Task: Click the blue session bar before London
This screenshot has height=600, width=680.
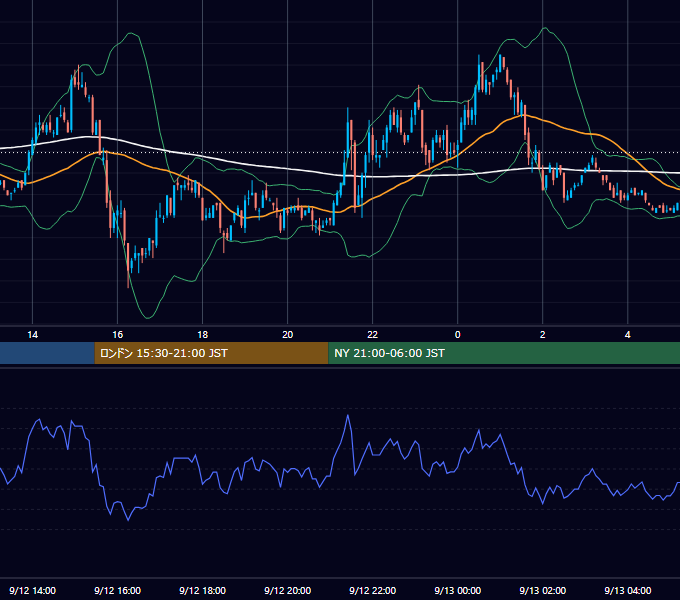Action: (x=47, y=353)
